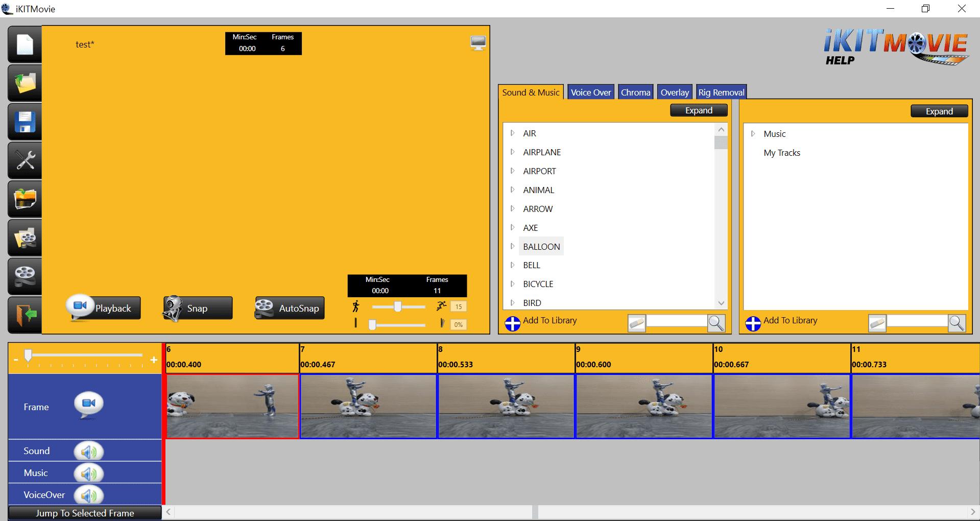The width and height of the screenshot is (980, 521).
Task: Mute the Sound track speaker
Action: click(89, 452)
